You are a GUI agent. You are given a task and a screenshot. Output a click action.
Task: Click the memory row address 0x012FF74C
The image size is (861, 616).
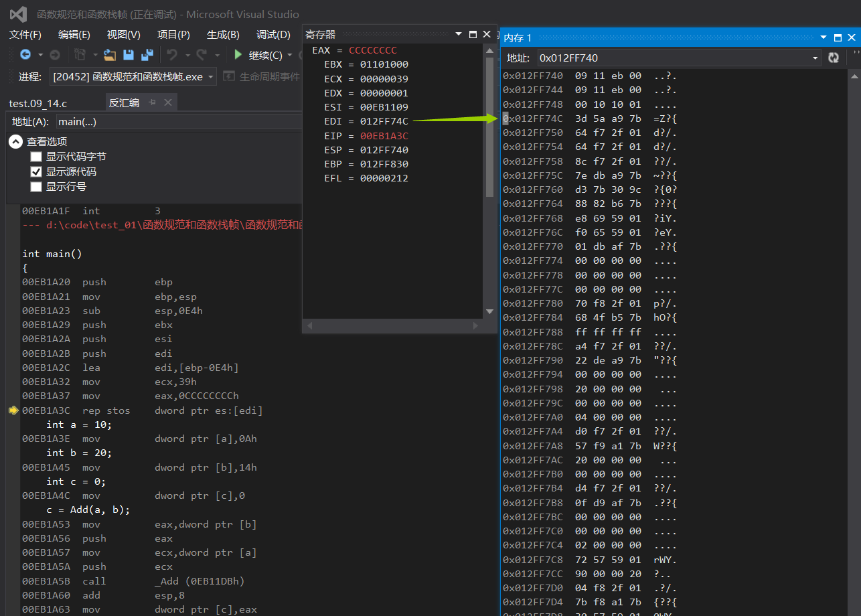coord(533,119)
